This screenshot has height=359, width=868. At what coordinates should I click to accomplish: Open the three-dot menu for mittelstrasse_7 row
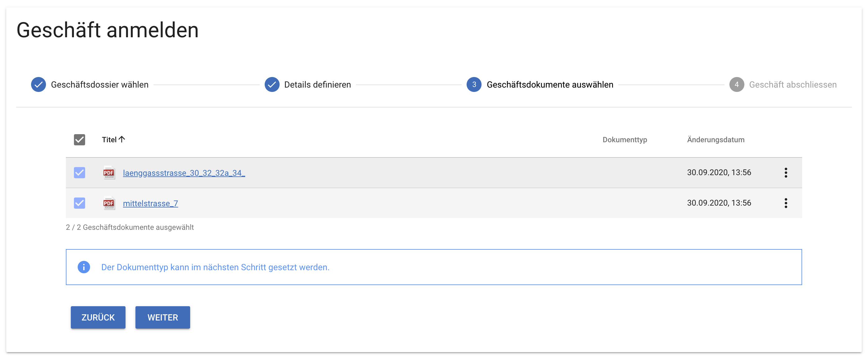pos(786,203)
